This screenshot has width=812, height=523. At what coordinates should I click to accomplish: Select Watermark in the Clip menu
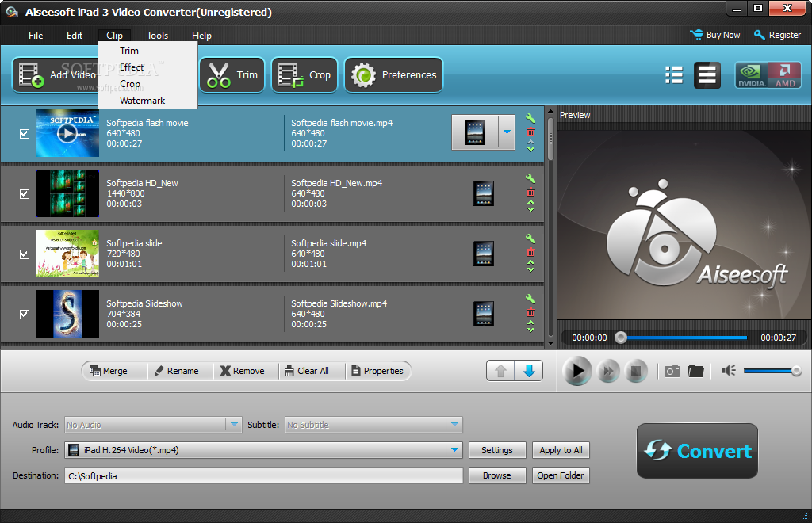tap(147, 101)
